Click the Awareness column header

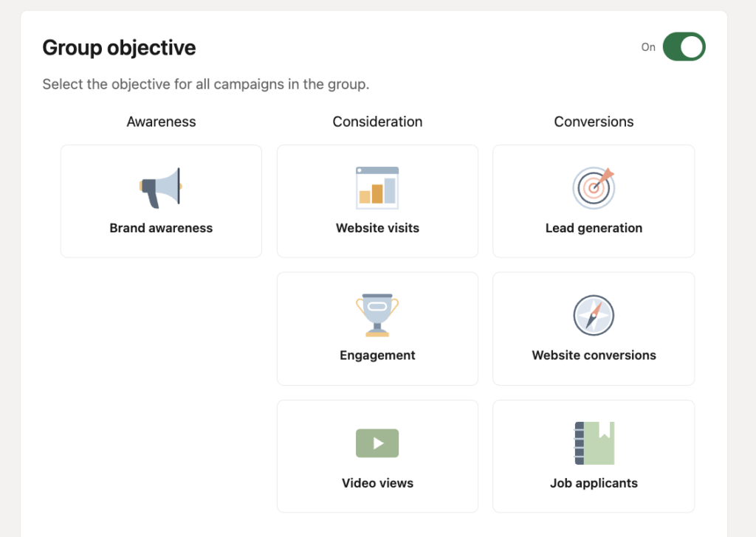pyautogui.click(x=161, y=122)
